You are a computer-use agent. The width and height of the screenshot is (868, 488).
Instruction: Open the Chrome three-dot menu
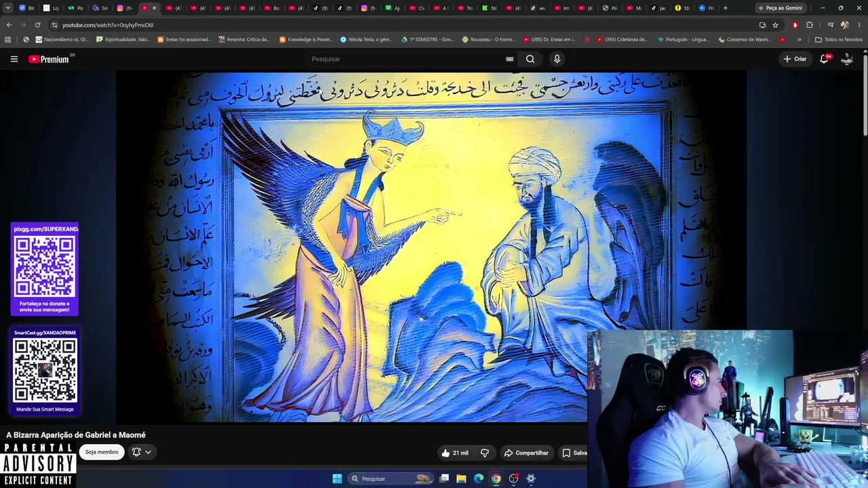[x=859, y=25]
